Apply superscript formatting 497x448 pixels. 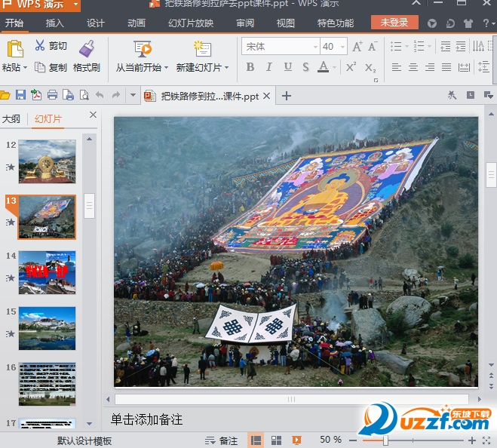tap(351, 67)
